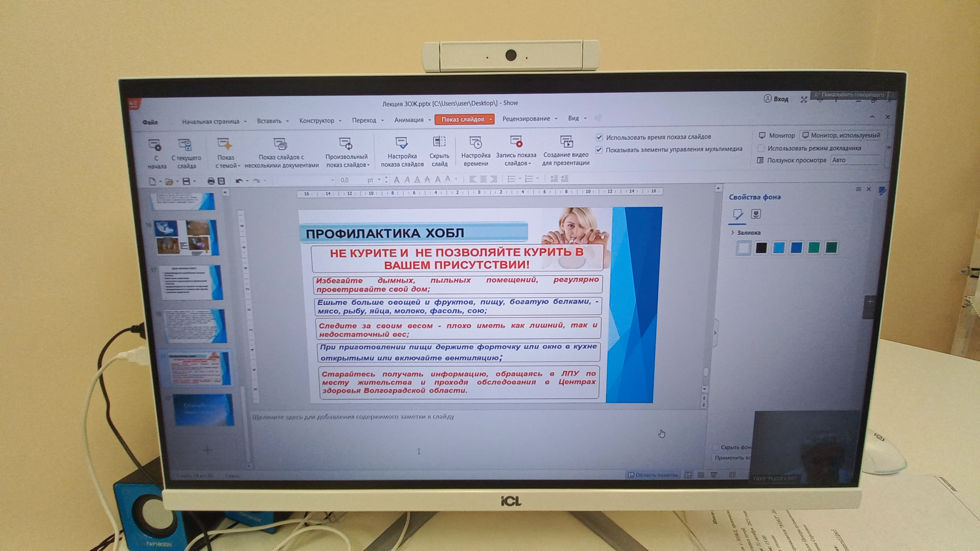Open Slide Show Settings icon
The image size is (980, 551).
click(x=402, y=143)
